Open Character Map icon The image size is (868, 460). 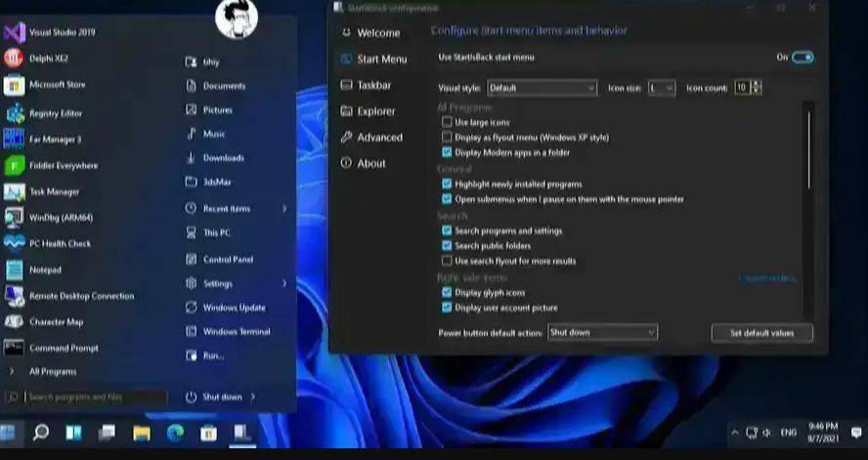tap(14, 321)
